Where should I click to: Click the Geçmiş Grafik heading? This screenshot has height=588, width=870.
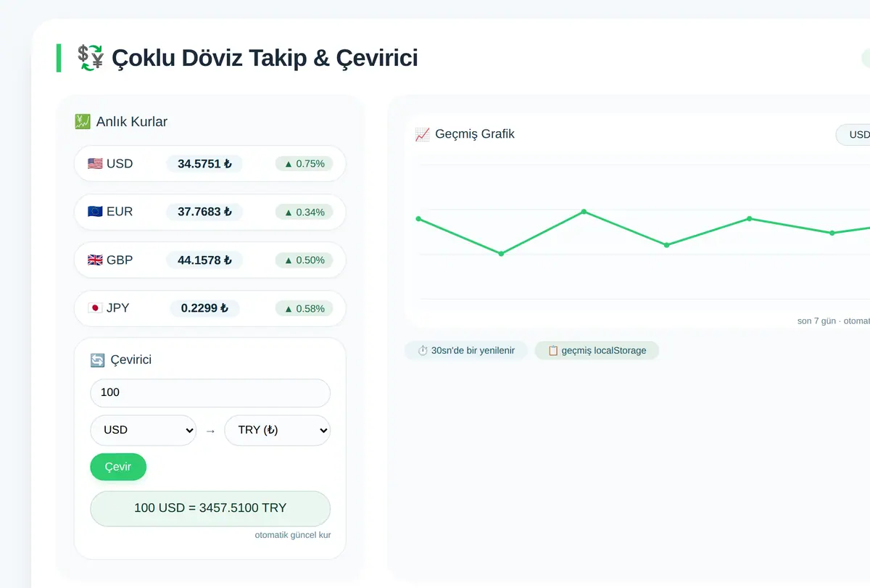475,134
